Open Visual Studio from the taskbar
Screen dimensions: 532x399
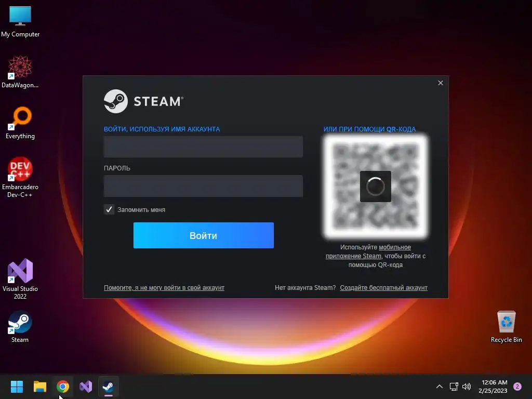pos(86,387)
